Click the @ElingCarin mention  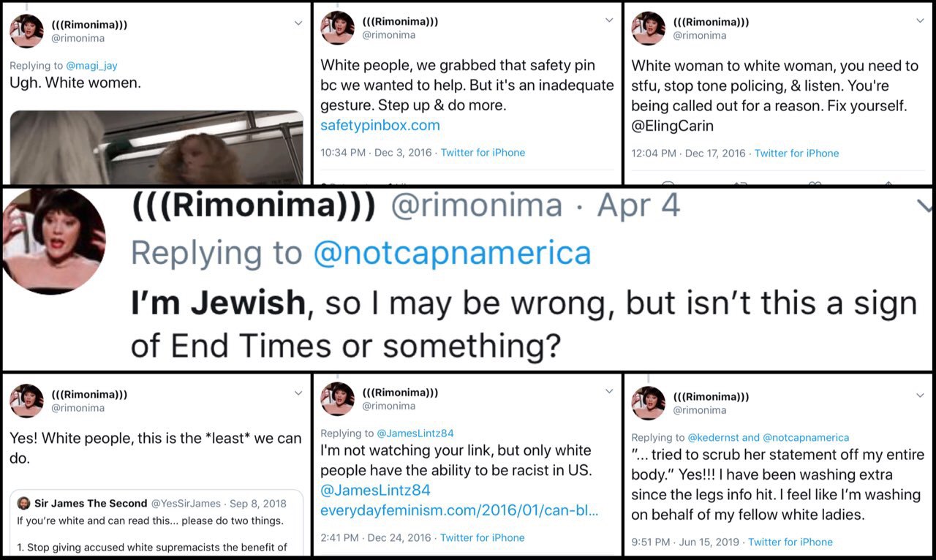pos(671,126)
